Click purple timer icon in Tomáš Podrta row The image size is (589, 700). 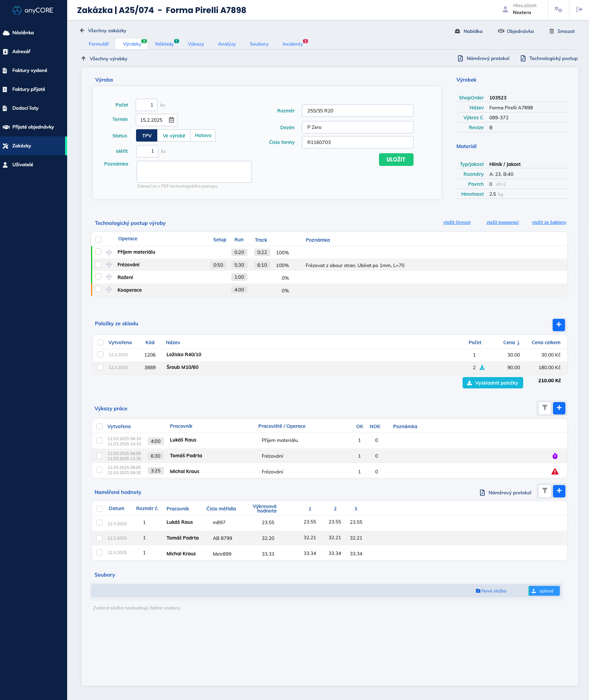click(555, 456)
